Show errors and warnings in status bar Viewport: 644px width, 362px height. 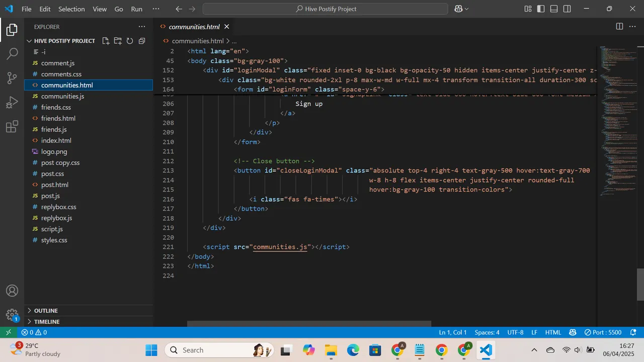(x=34, y=332)
